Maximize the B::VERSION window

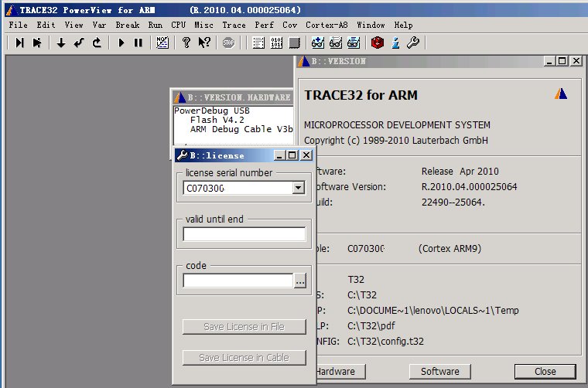pos(562,60)
